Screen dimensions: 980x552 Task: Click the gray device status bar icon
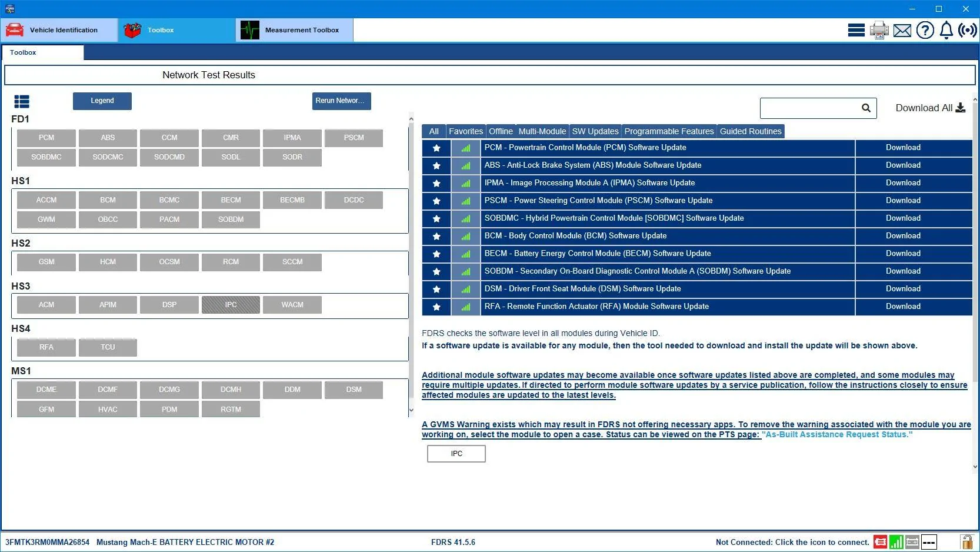click(x=912, y=542)
